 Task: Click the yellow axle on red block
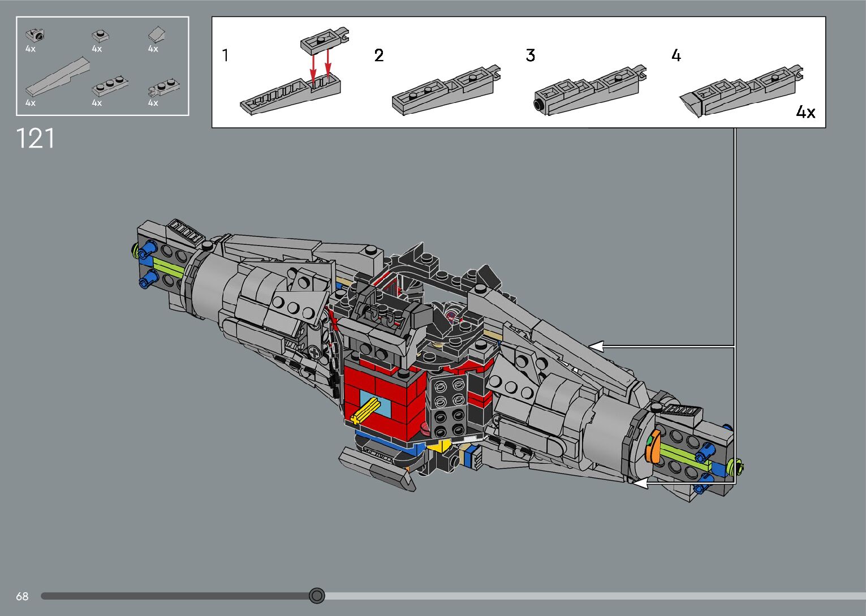point(365,411)
